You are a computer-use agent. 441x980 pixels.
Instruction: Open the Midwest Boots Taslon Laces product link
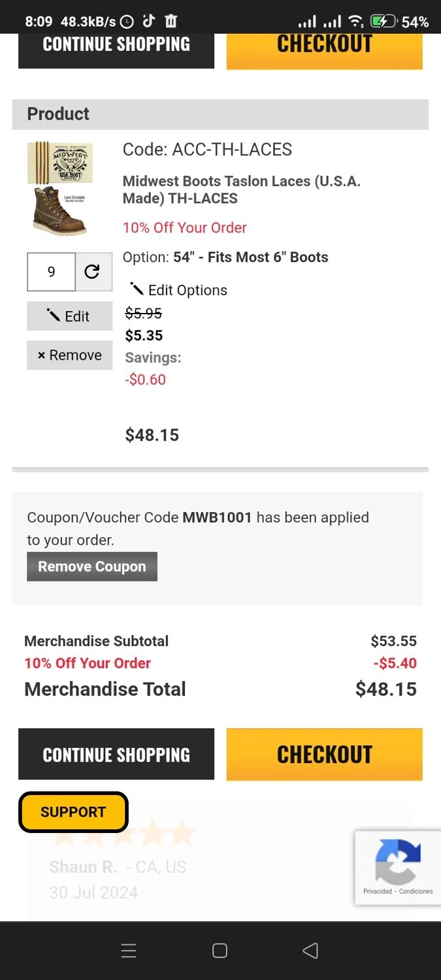click(x=242, y=189)
